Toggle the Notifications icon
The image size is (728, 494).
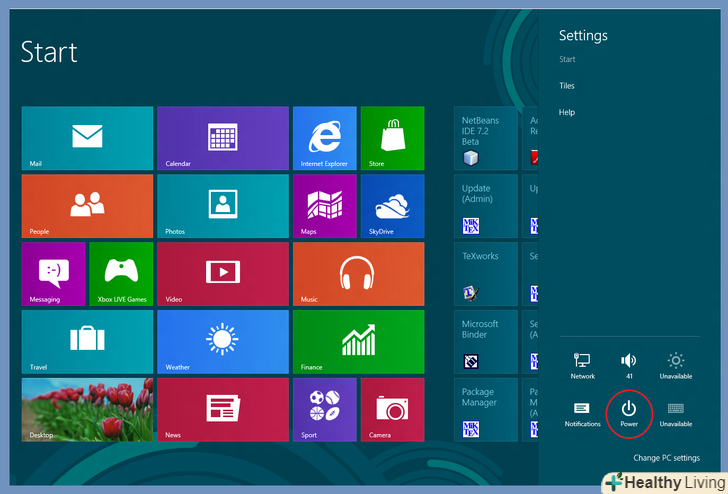click(x=582, y=412)
